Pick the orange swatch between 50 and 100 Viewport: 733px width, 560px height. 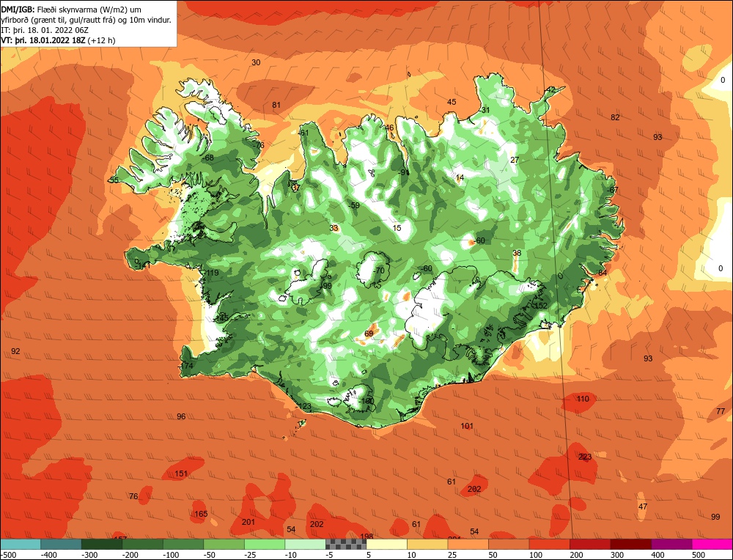tap(509, 544)
